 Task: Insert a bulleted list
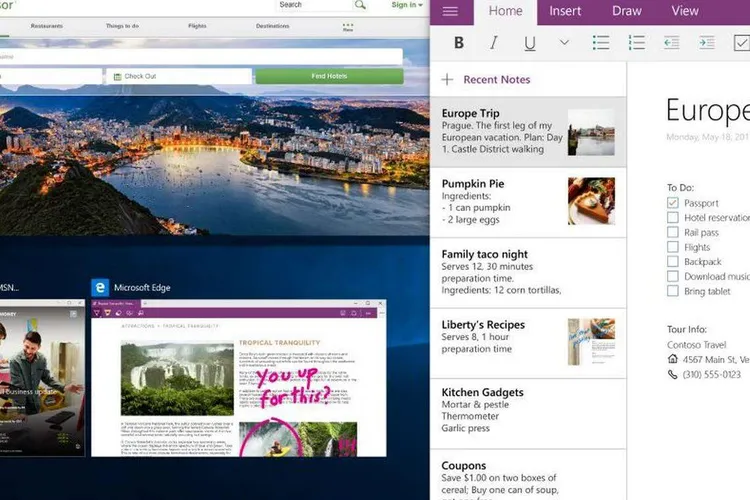(x=601, y=43)
